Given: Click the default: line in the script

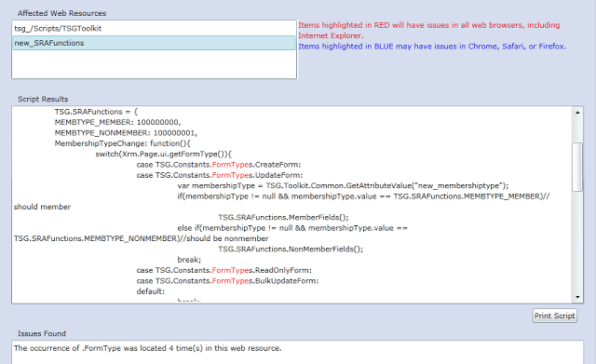Looking at the screenshot, I should tap(151, 291).
